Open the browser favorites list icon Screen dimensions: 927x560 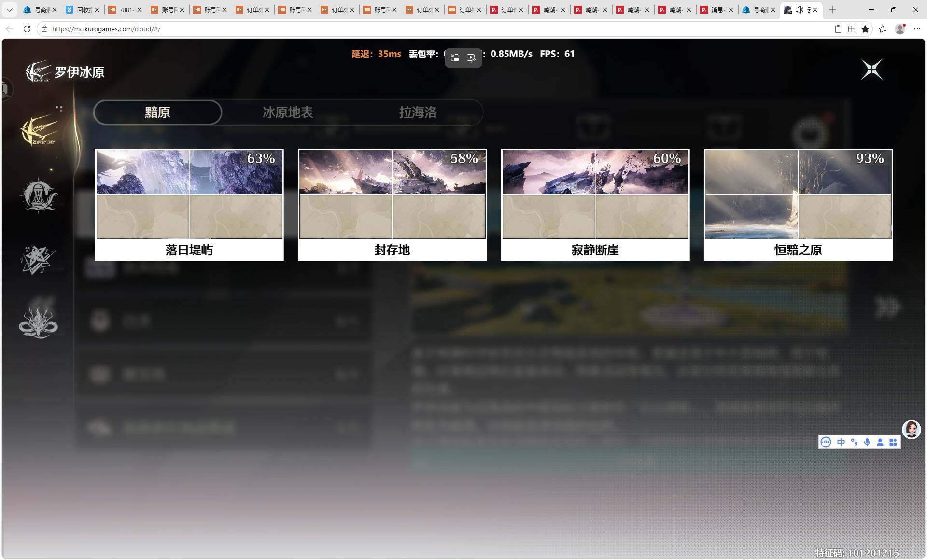[x=883, y=29]
